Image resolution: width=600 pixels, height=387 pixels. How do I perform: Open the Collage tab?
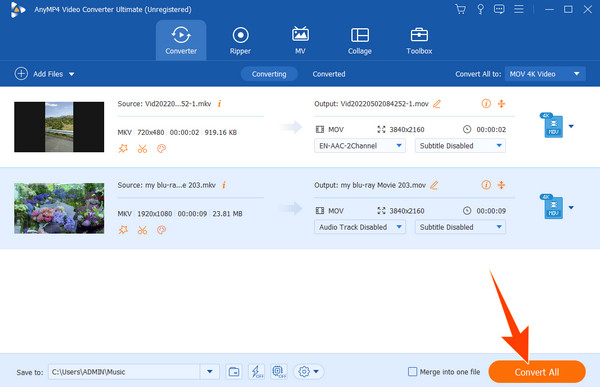point(360,40)
